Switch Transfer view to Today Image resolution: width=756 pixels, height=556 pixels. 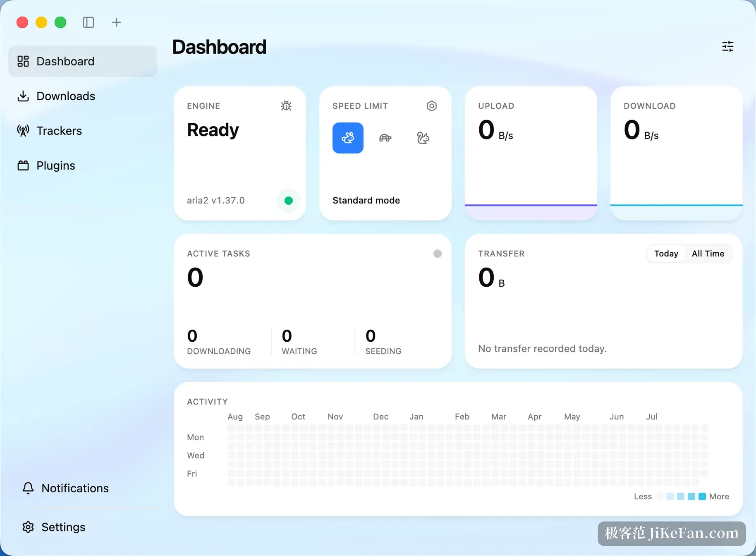coord(666,254)
